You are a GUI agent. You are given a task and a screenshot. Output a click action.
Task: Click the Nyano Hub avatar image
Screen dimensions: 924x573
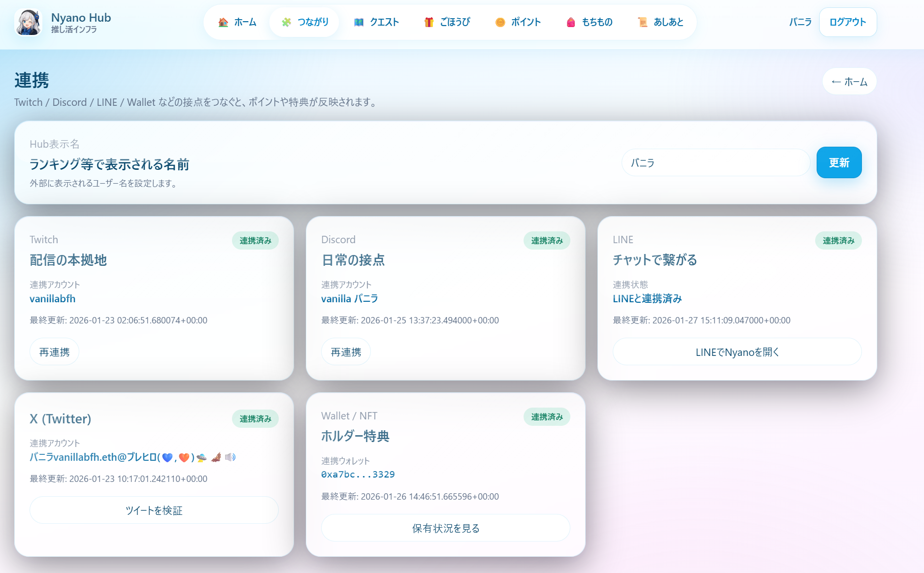pos(28,22)
